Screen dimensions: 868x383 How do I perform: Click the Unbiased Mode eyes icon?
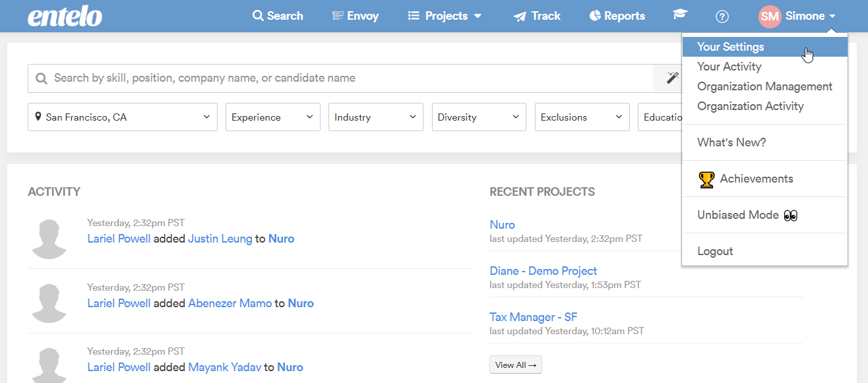[790, 216]
